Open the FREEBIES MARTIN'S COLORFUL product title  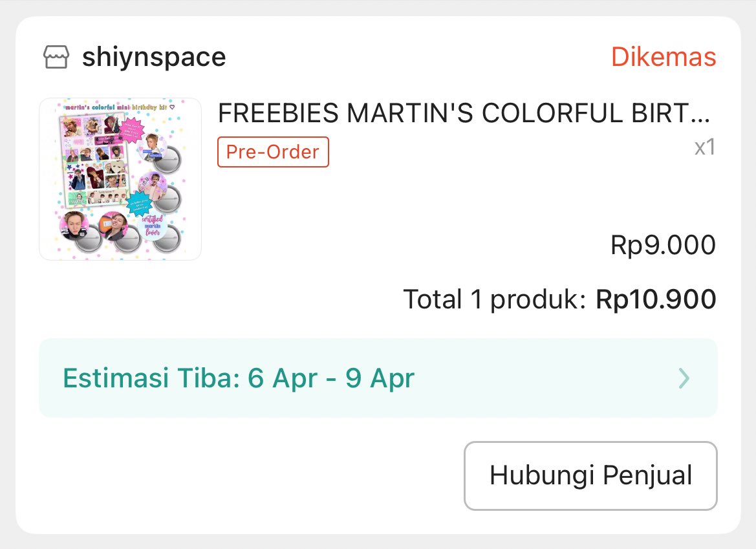(x=464, y=114)
